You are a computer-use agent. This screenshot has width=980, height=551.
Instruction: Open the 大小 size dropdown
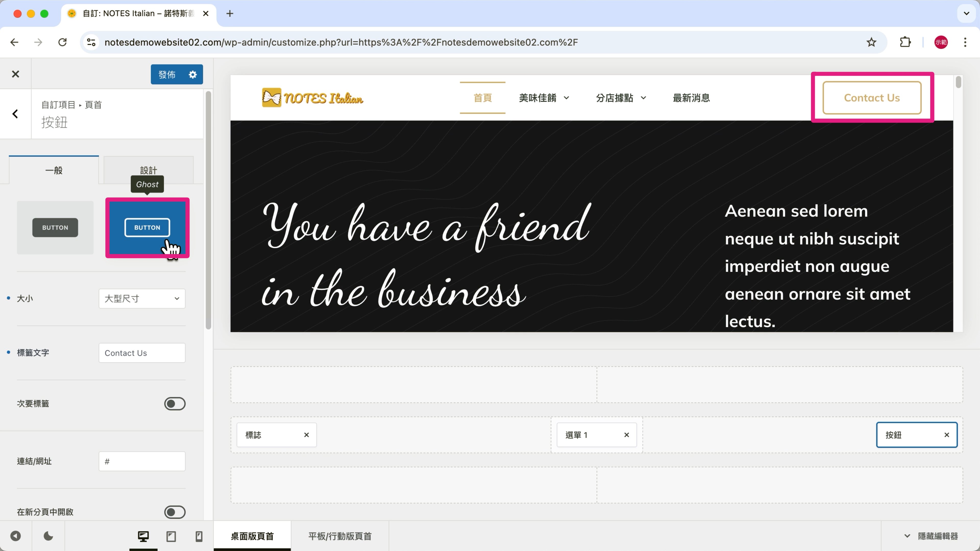point(142,298)
